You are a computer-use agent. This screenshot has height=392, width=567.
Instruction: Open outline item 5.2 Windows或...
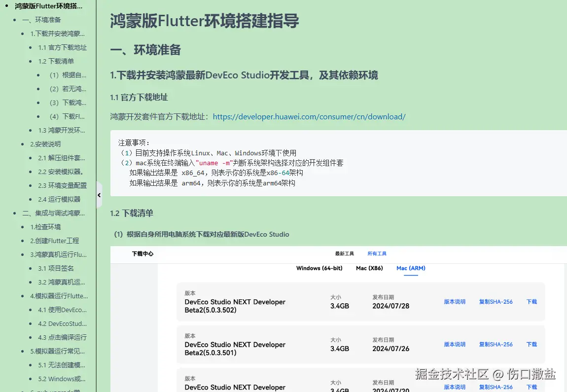tap(62, 379)
